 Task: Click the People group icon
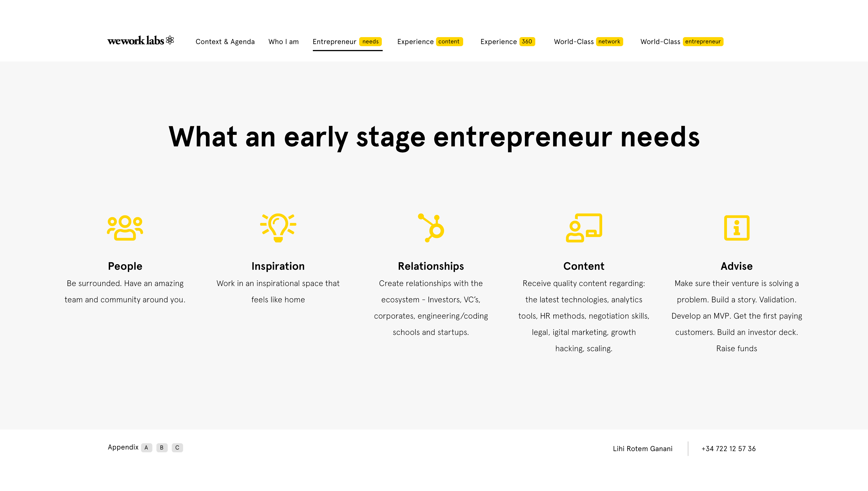click(x=125, y=228)
